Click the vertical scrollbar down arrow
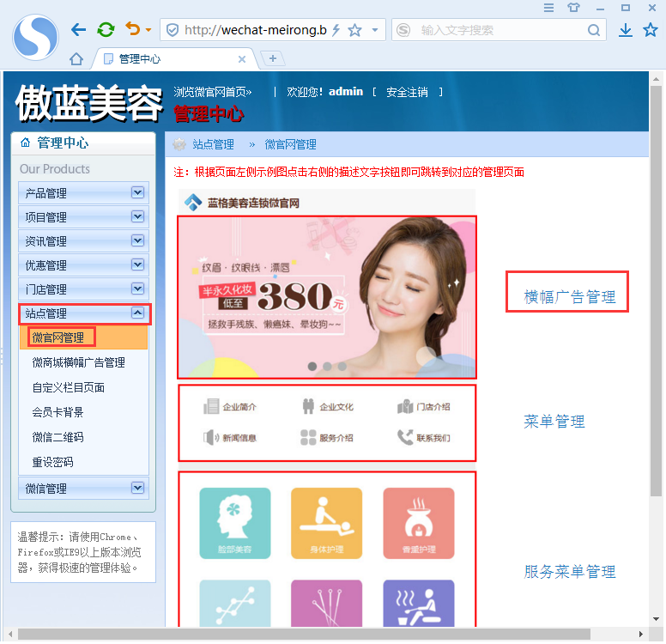This screenshot has height=644, width=666. [x=657, y=619]
